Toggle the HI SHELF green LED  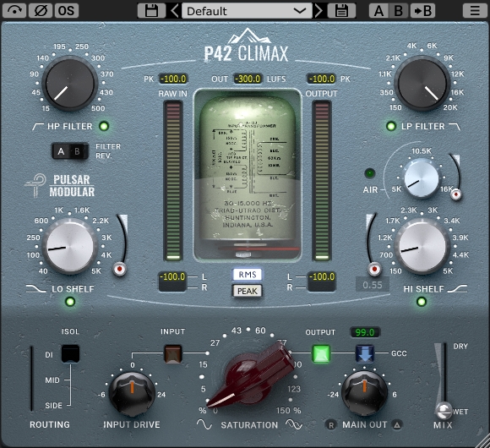pos(422,302)
